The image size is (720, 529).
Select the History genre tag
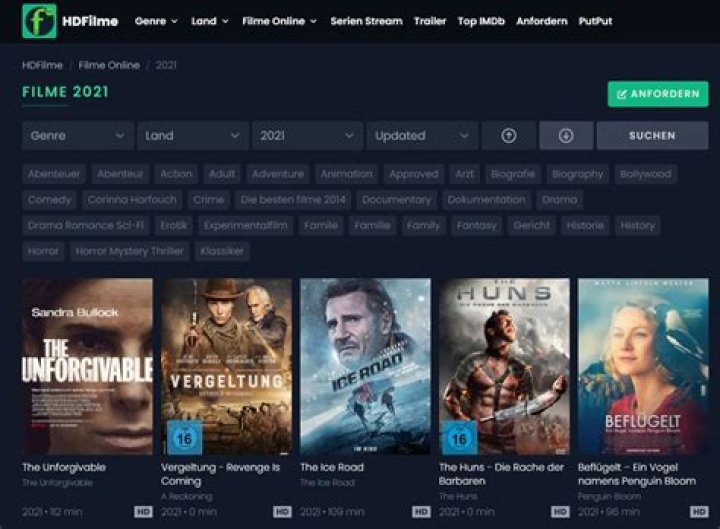638,225
